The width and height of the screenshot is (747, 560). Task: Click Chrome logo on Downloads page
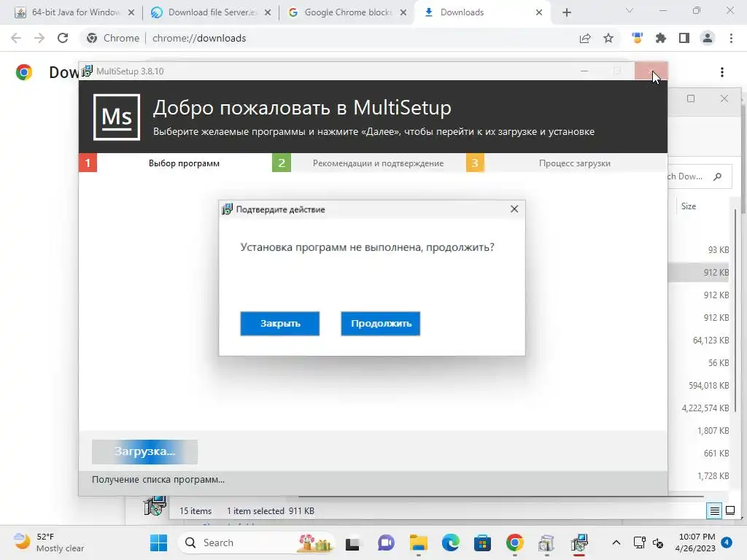pyautogui.click(x=24, y=72)
